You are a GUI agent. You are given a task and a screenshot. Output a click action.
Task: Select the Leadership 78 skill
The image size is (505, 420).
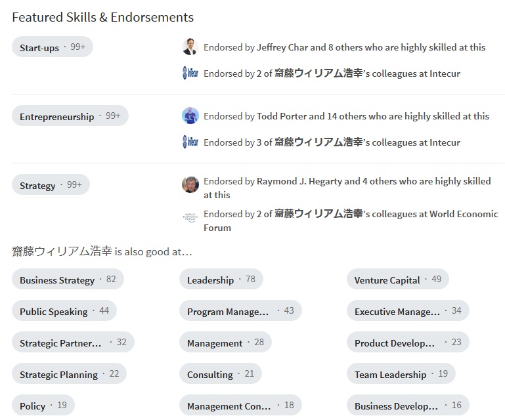click(221, 280)
